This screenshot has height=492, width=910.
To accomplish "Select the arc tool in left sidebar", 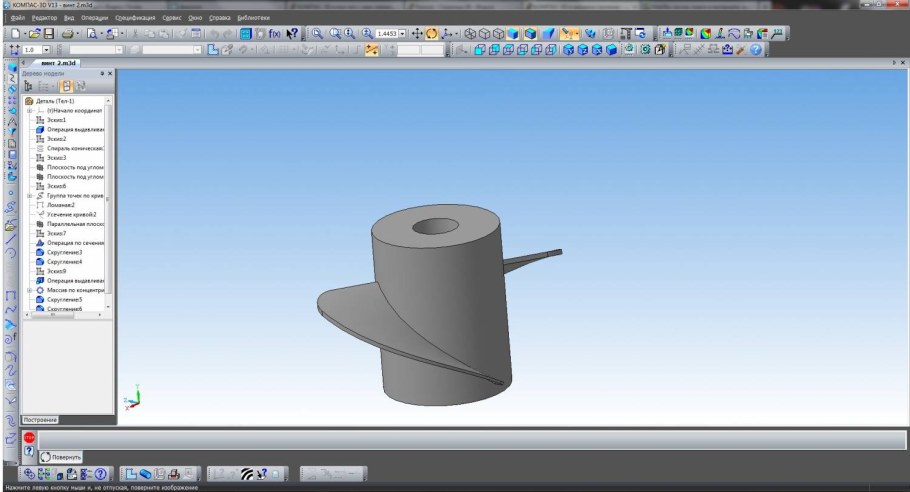I will coord(11,253).
